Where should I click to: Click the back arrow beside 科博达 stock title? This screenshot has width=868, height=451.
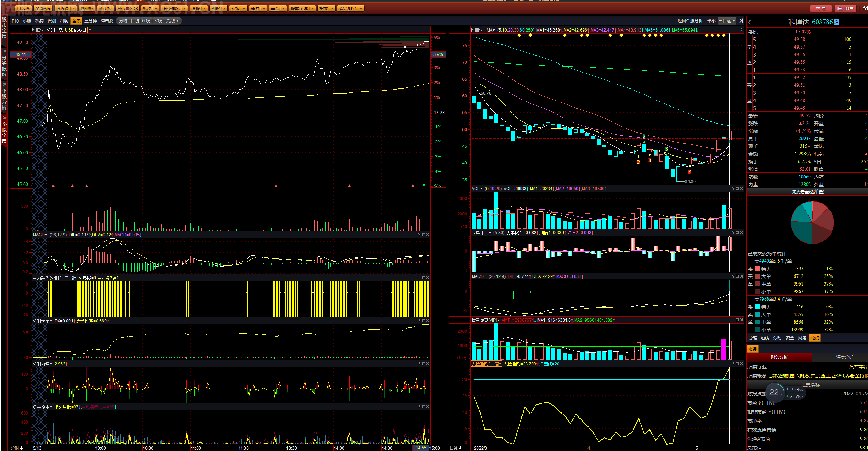click(750, 22)
